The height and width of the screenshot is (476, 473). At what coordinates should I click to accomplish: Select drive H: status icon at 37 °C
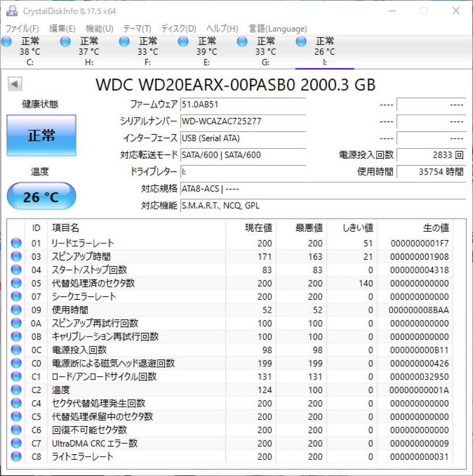pos(65,41)
